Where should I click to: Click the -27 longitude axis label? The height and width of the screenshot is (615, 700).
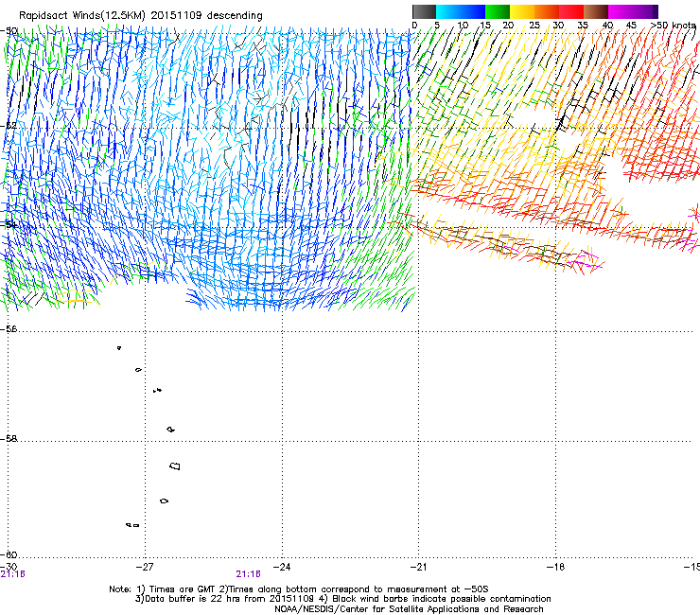tap(144, 567)
